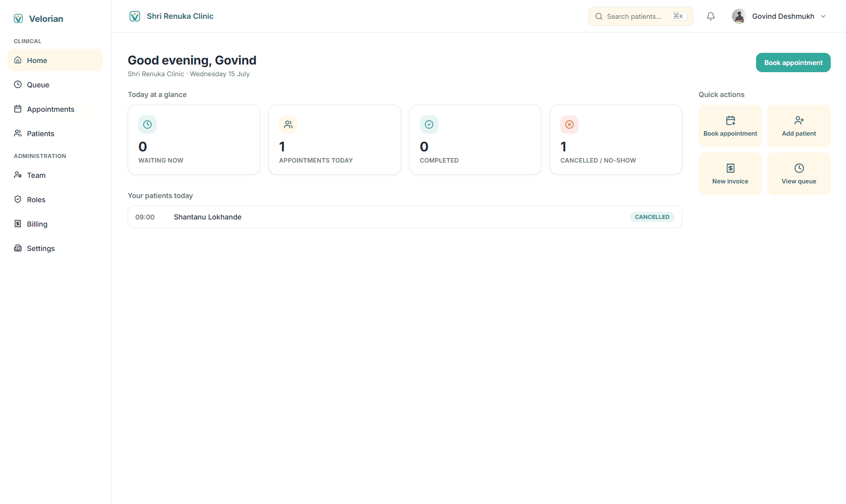The width and height of the screenshot is (846, 504).
Task: Click the Shri Renuka Clinic logo icon
Action: (135, 16)
